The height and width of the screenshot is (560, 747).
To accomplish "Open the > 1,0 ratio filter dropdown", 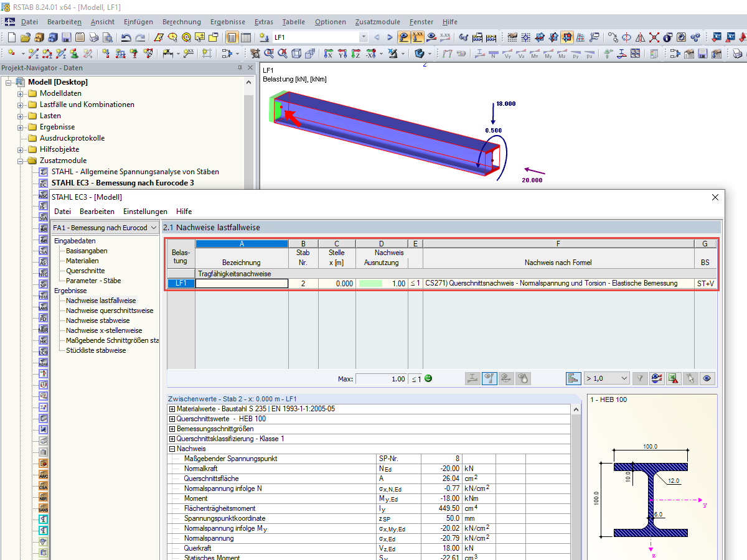I will coord(624,378).
